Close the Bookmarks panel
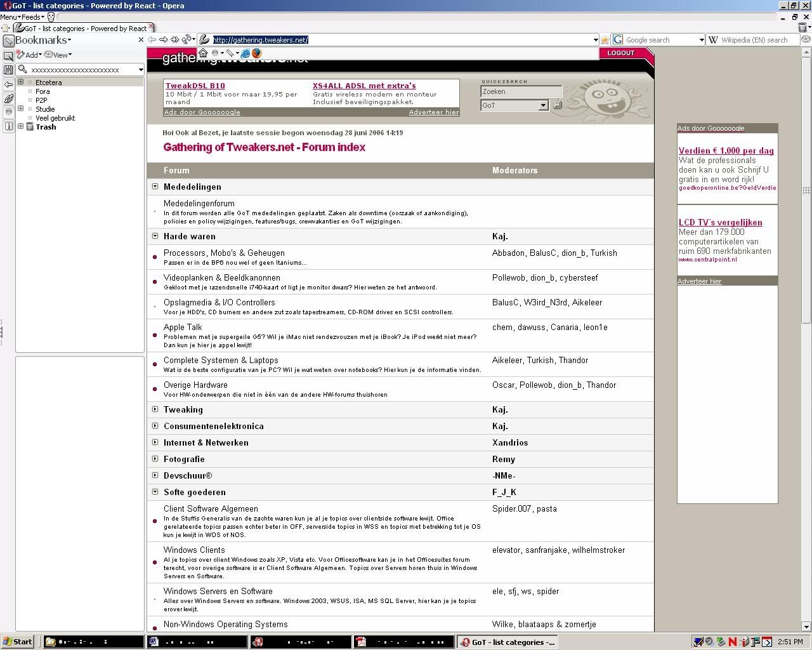The height and width of the screenshot is (650, 812). click(x=141, y=40)
